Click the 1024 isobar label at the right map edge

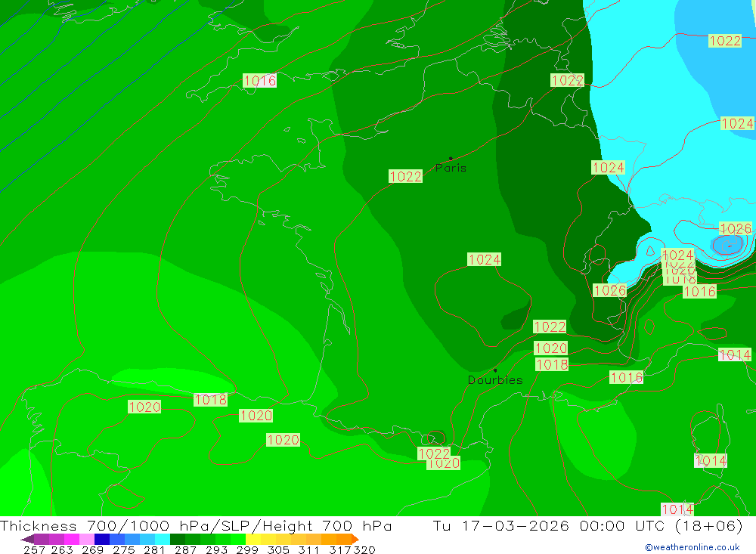(736, 124)
